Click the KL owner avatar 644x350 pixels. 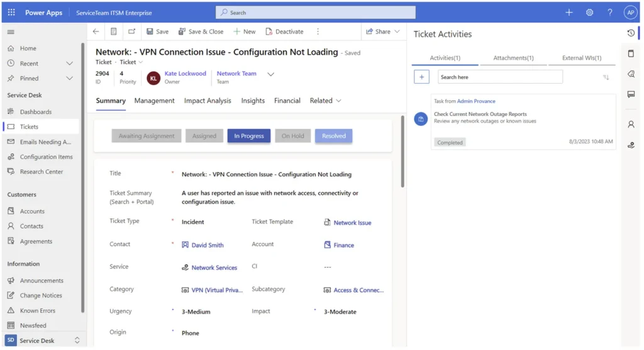(x=153, y=77)
